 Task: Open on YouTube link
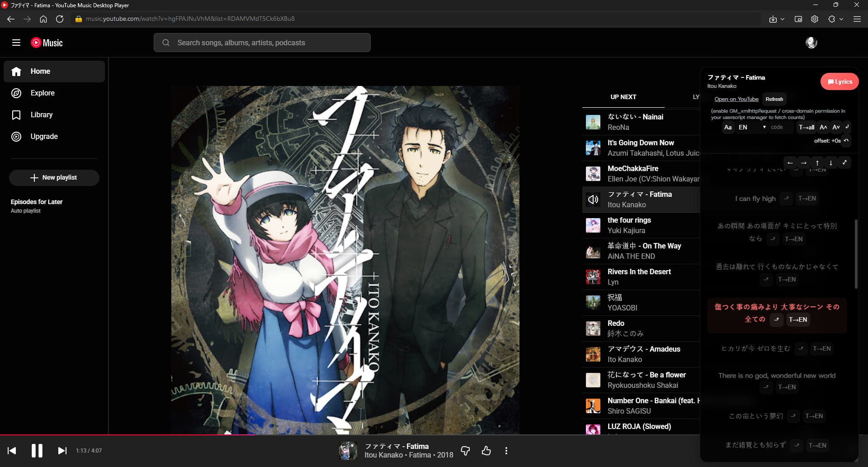pyautogui.click(x=736, y=99)
